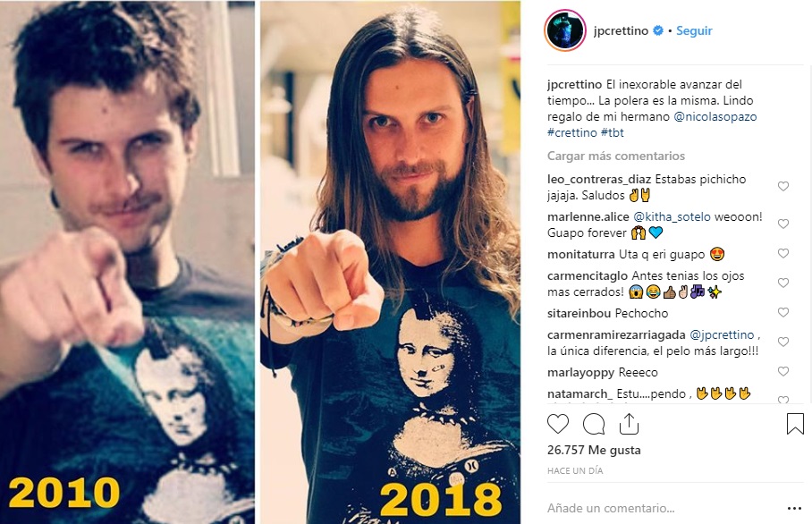
Task: Like marlenne.alice's comment
Action: 783,224
